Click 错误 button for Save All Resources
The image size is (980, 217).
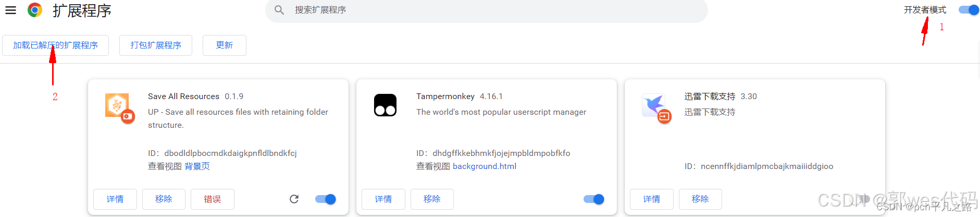pyautogui.click(x=213, y=199)
